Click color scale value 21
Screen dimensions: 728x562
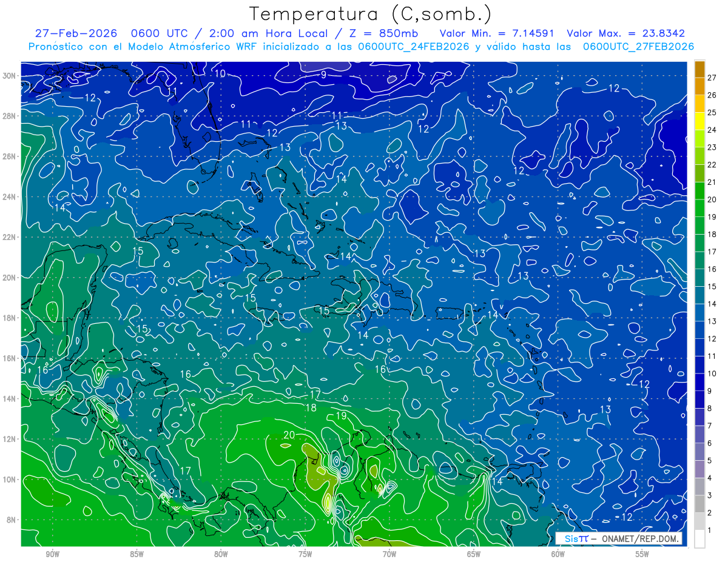712,182
